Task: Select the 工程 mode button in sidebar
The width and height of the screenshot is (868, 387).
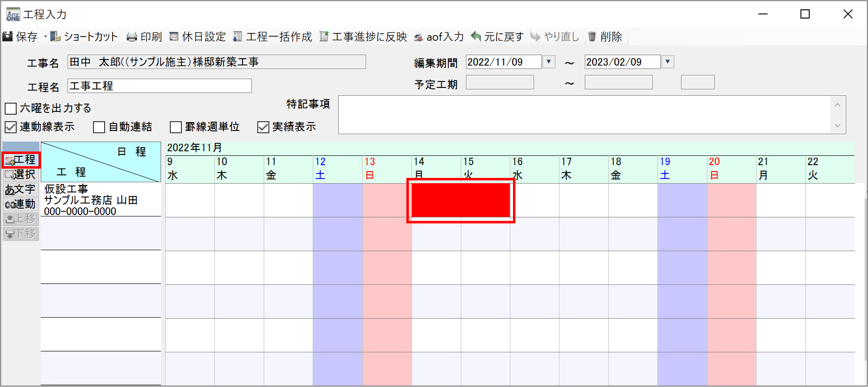Action: tap(21, 160)
